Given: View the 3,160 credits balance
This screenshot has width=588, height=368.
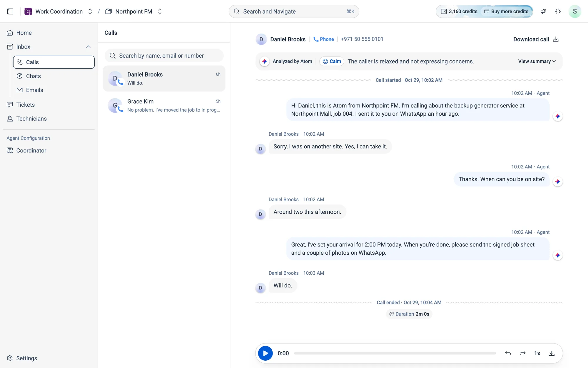Looking at the screenshot, I should (x=459, y=11).
